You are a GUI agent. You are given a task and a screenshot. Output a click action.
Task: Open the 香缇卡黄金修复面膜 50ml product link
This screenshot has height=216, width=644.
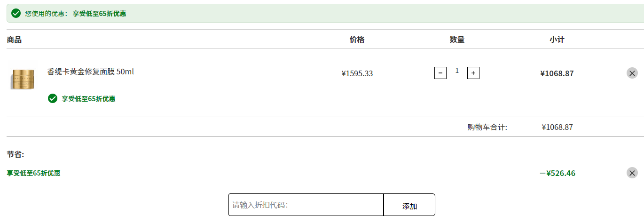coord(91,72)
